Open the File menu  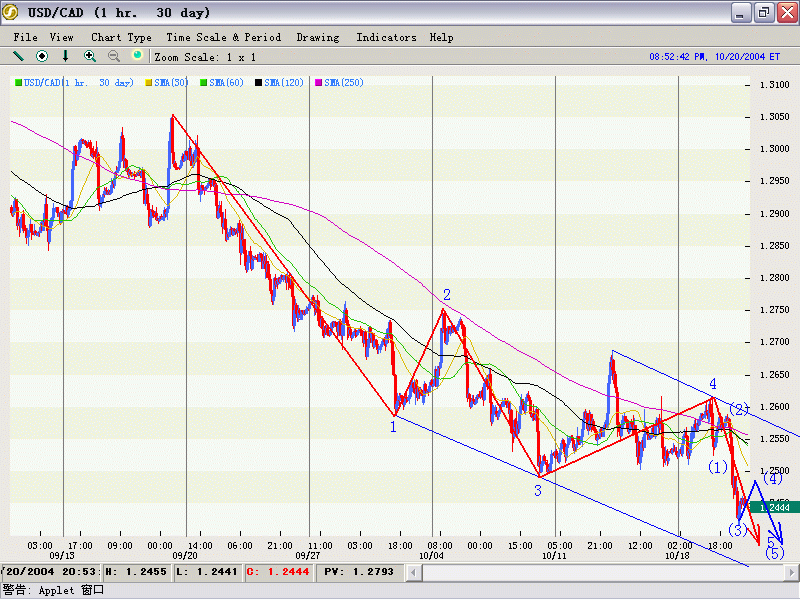[x=26, y=37]
